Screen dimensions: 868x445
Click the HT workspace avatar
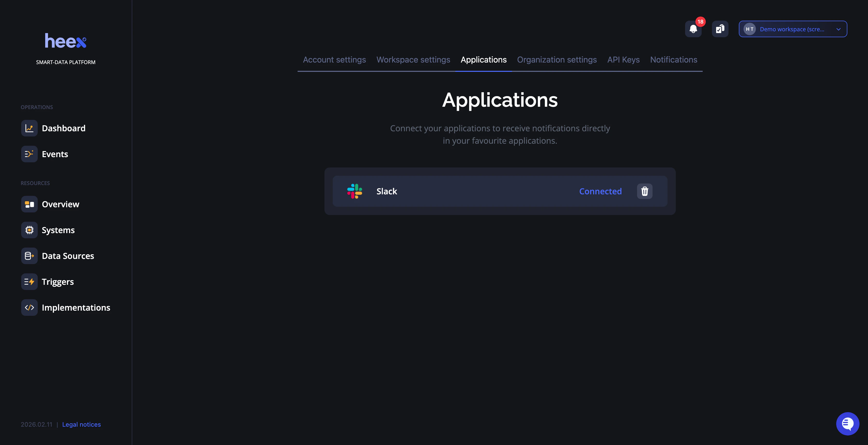coord(749,29)
